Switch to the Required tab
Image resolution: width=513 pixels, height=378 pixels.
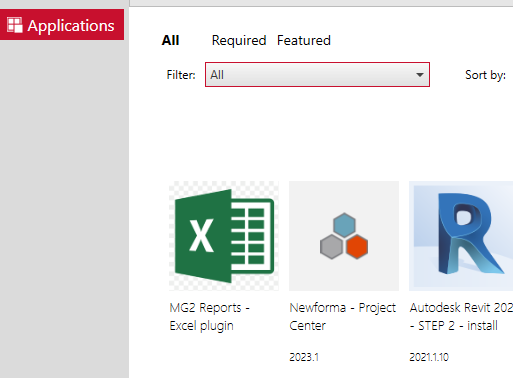(239, 40)
